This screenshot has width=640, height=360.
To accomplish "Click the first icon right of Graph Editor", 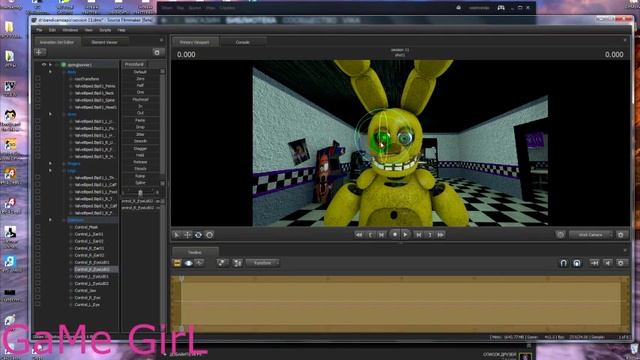I will click(x=222, y=263).
